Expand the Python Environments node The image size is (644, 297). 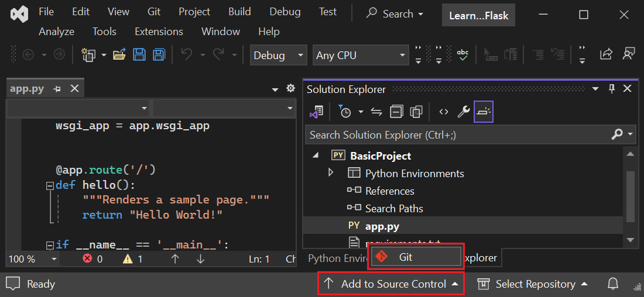331,173
